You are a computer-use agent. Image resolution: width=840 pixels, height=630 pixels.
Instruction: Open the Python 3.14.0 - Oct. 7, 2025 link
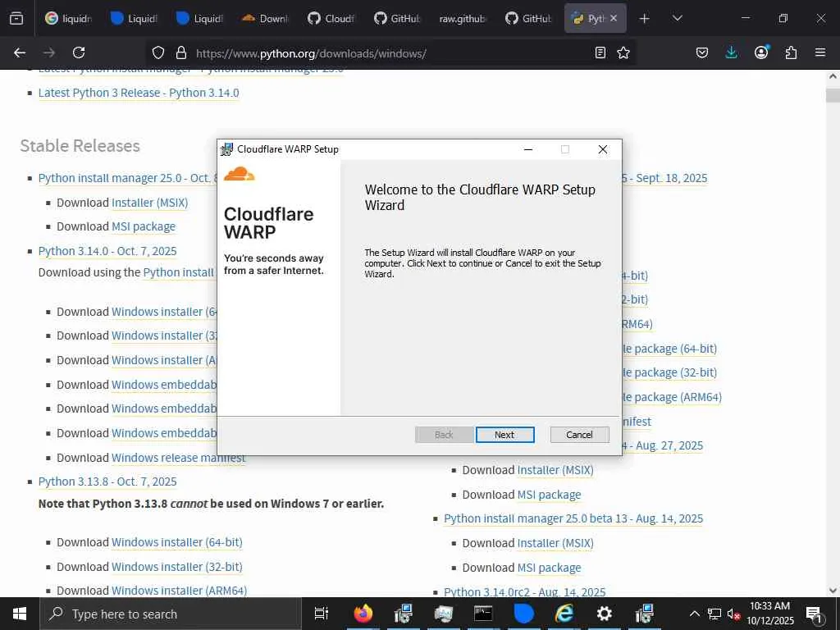pyautogui.click(x=107, y=251)
